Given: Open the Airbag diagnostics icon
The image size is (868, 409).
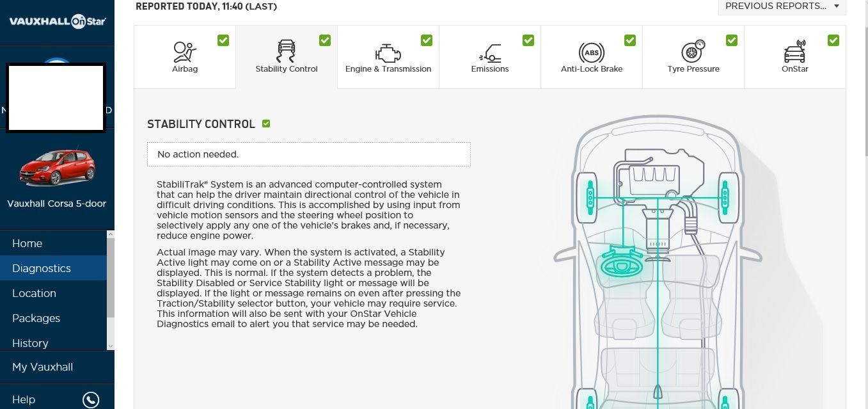Looking at the screenshot, I should 184,51.
